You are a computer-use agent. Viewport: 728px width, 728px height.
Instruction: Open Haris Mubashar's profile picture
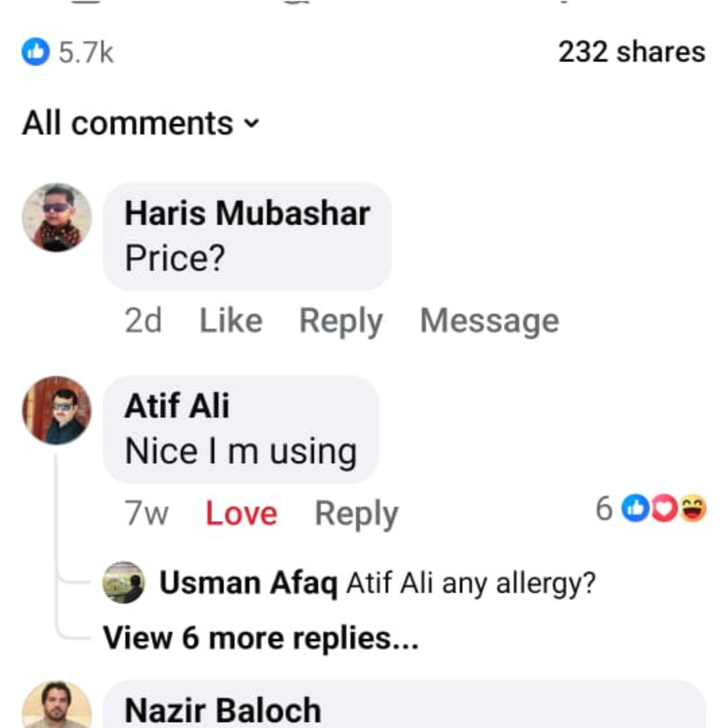[57, 217]
